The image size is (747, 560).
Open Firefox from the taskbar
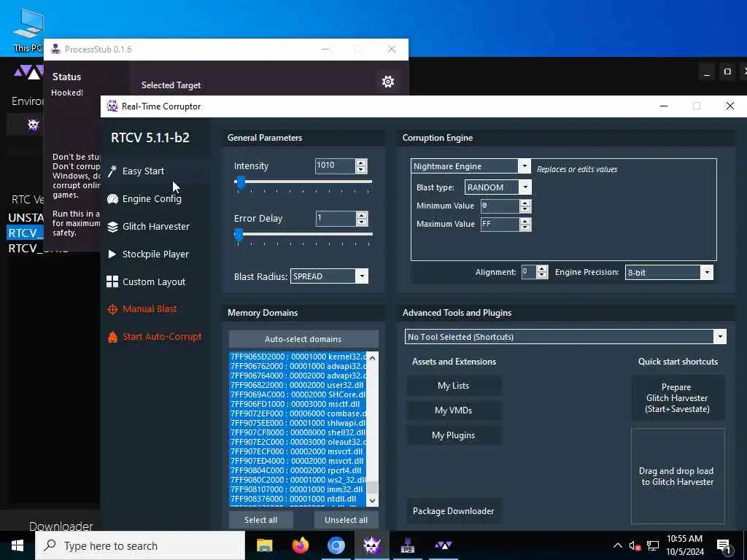click(300, 545)
